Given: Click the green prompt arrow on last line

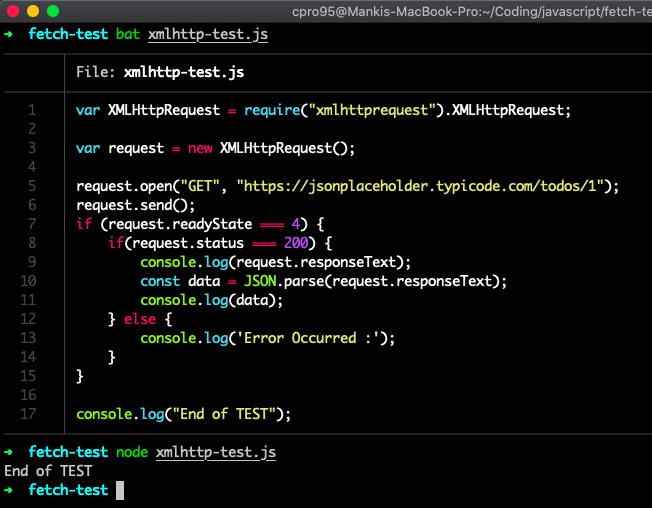Looking at the screenshot, I should pyautogui.click(x=8, y=490).
